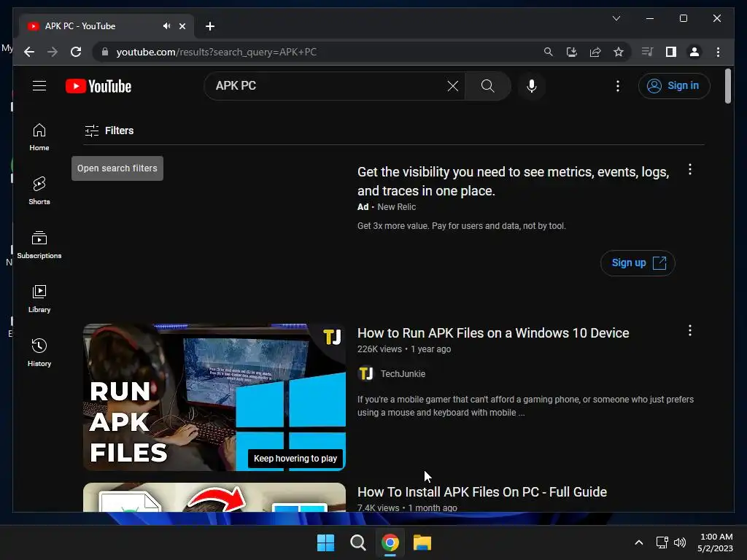Open Subscriptions in sidebar
Viewport: 747px width, 560px height.
pyautogui.click(x=39, y=245)
